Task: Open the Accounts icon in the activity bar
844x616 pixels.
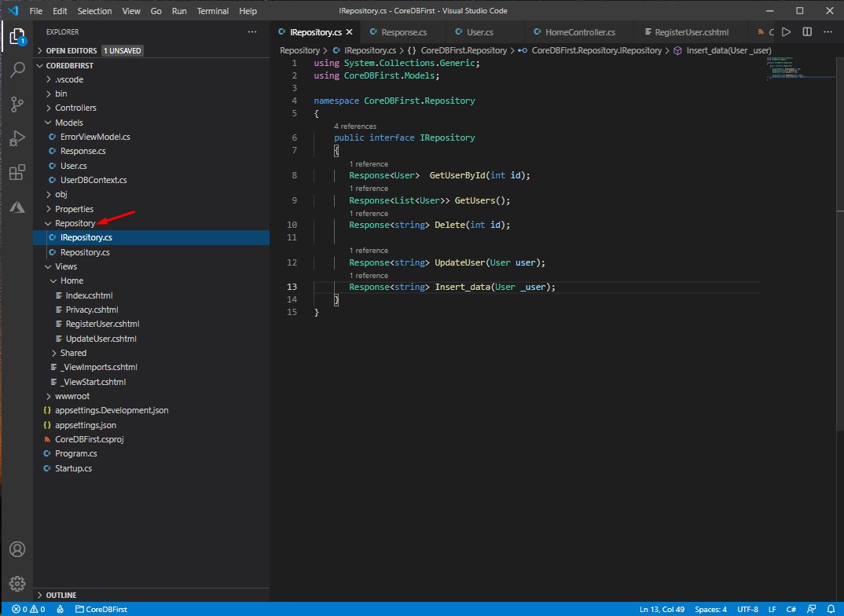Action: tap(17, 549)
